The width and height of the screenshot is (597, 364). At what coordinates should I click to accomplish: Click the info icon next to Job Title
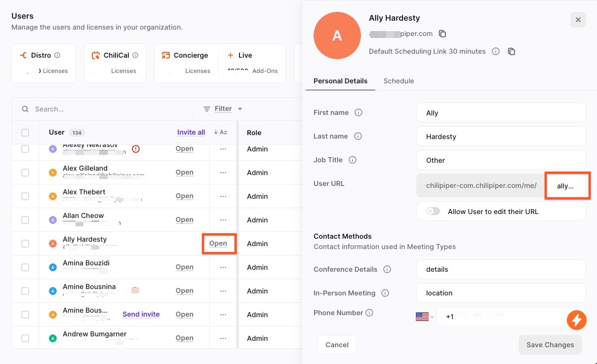pos(353,160)
